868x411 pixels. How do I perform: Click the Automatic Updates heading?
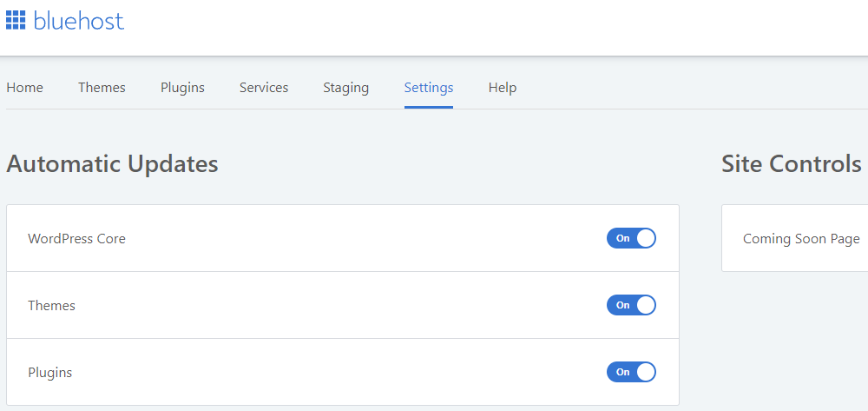click(112, 164)
